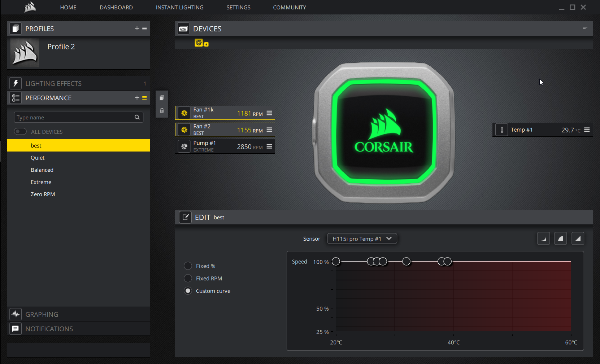Viewport: 600px width, 364px height.
Task: Select the Fixed % radio button
Action: (188, 266)
